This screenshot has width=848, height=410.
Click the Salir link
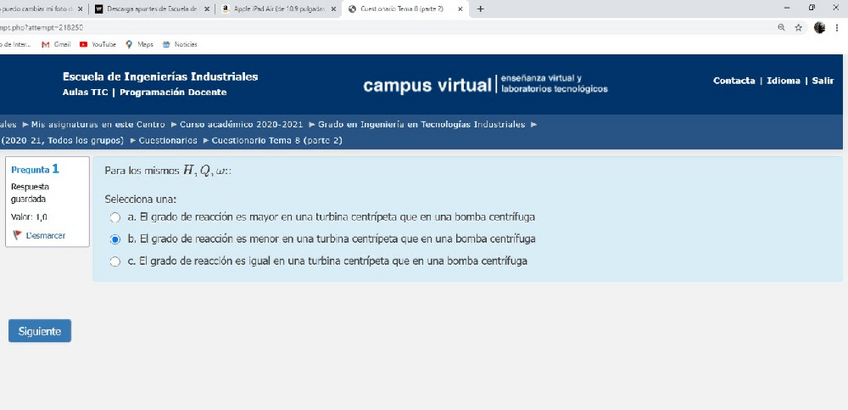coord(823,81)
